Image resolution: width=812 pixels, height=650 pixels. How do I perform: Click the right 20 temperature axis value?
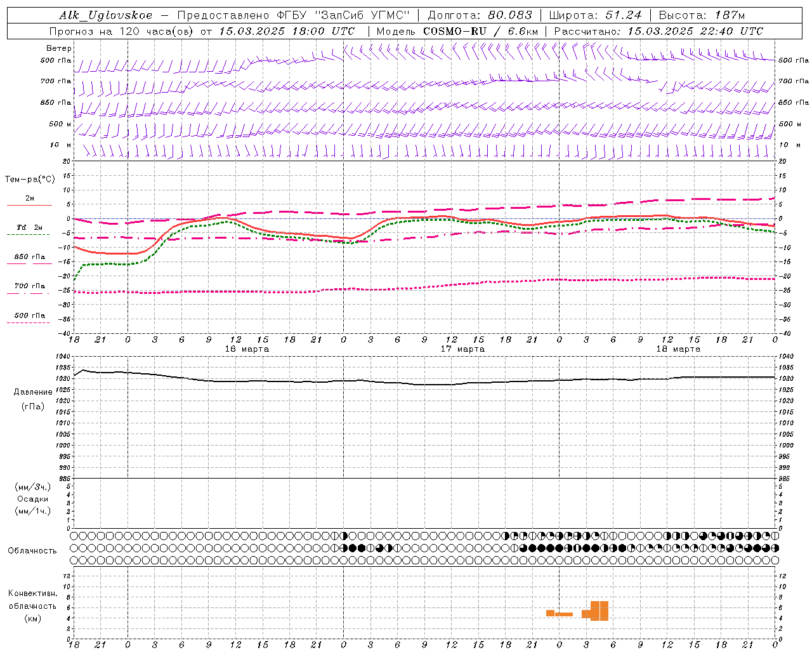(783, 161)
